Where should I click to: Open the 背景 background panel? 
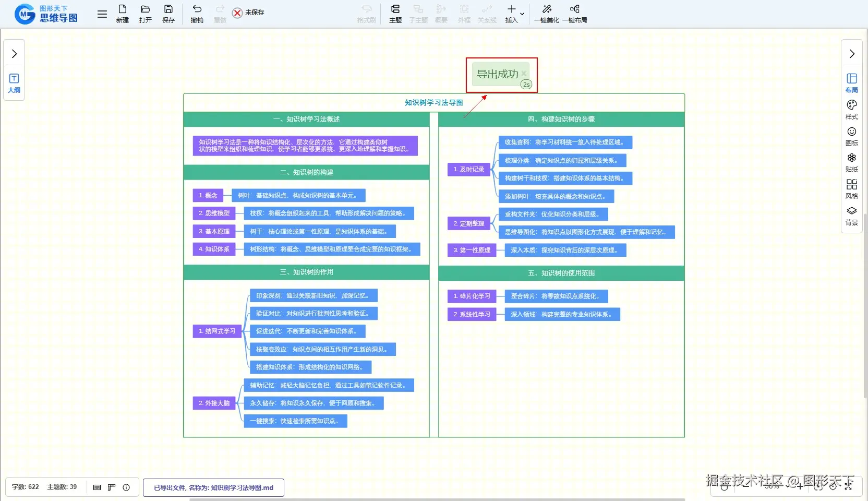[852, 216]
